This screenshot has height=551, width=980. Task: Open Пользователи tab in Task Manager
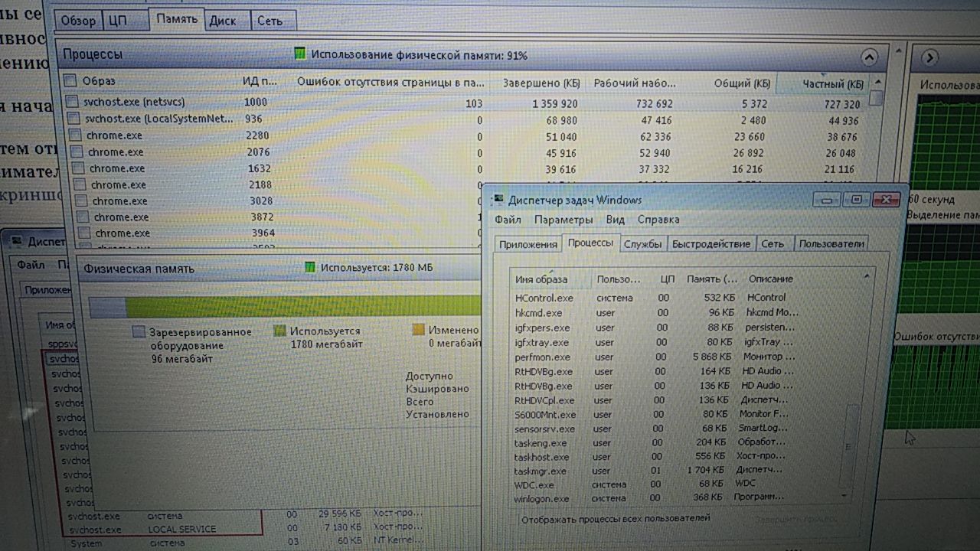click(831, 244)
